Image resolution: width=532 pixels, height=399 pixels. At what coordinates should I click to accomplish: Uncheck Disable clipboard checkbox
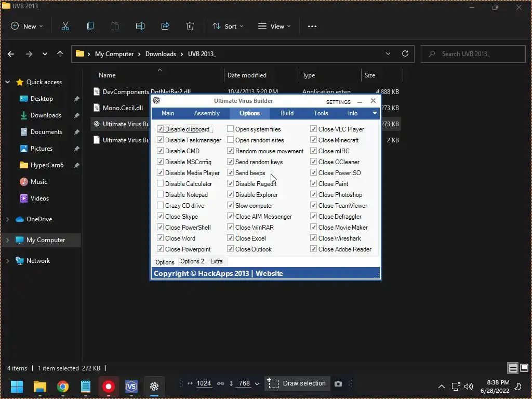point(161,129)
